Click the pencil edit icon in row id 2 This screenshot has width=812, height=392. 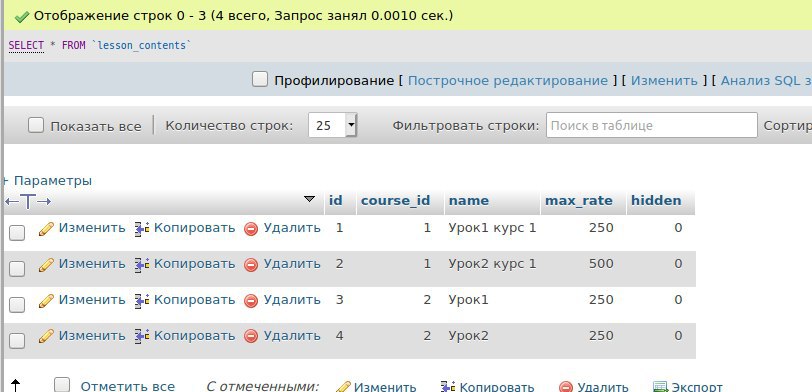click(46, 265)
